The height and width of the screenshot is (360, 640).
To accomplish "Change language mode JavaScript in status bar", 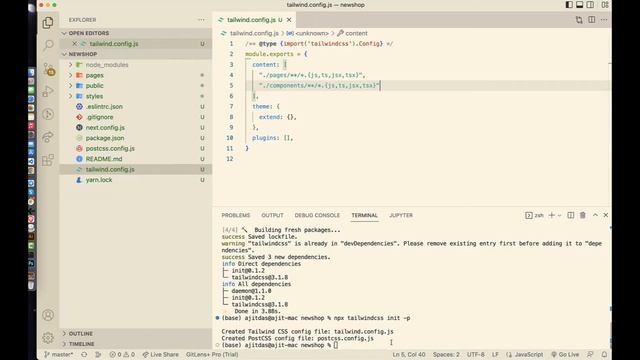I will (525, 354).
